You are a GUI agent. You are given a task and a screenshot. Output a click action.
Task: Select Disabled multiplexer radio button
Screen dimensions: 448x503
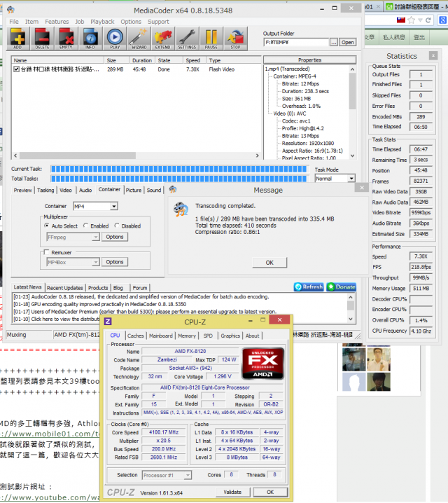117,226
